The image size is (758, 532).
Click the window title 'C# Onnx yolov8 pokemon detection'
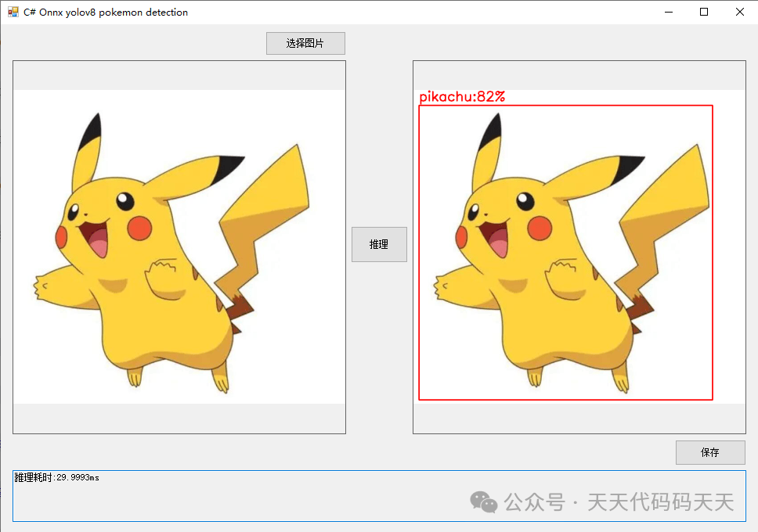coord(106,13)
